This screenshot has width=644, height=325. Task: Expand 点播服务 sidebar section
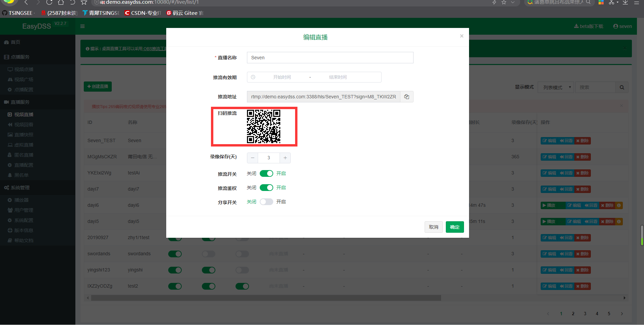click(x=17, y=57)
